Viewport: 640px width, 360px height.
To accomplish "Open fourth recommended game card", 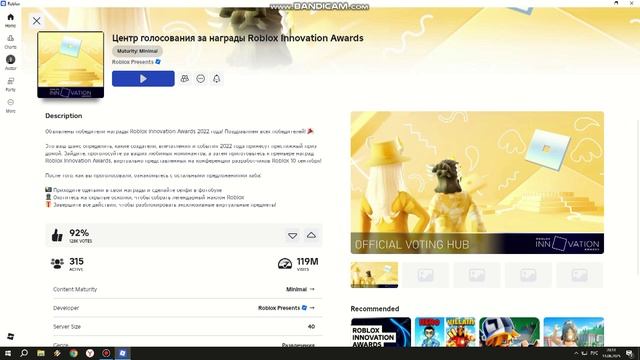I will point(574,332).
